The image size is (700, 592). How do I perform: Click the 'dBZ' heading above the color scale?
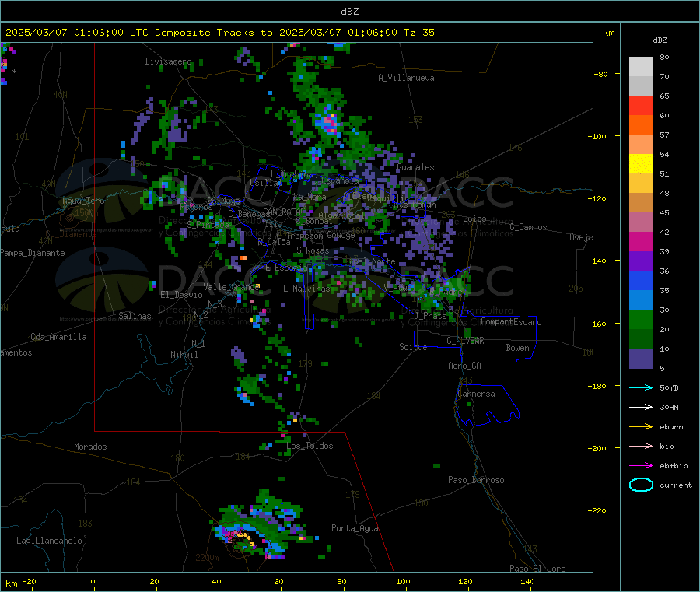click(660, 40)
